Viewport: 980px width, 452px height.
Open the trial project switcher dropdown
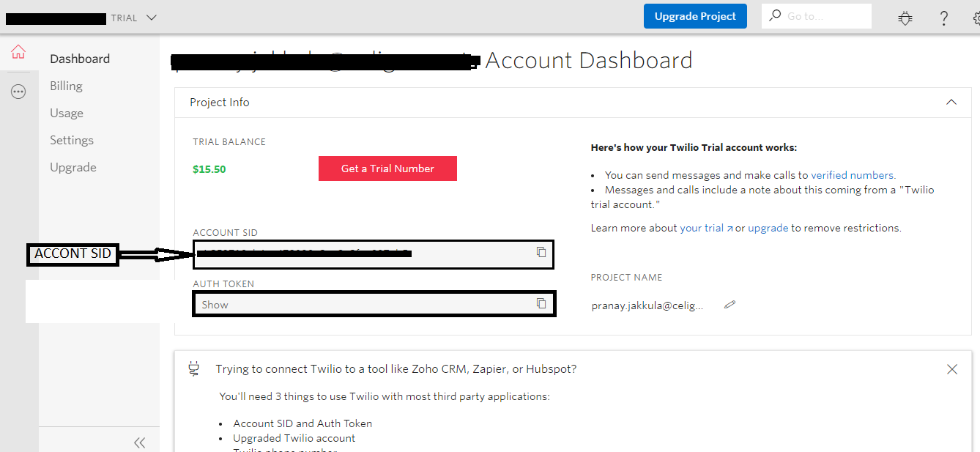click(x=152, y=18)
